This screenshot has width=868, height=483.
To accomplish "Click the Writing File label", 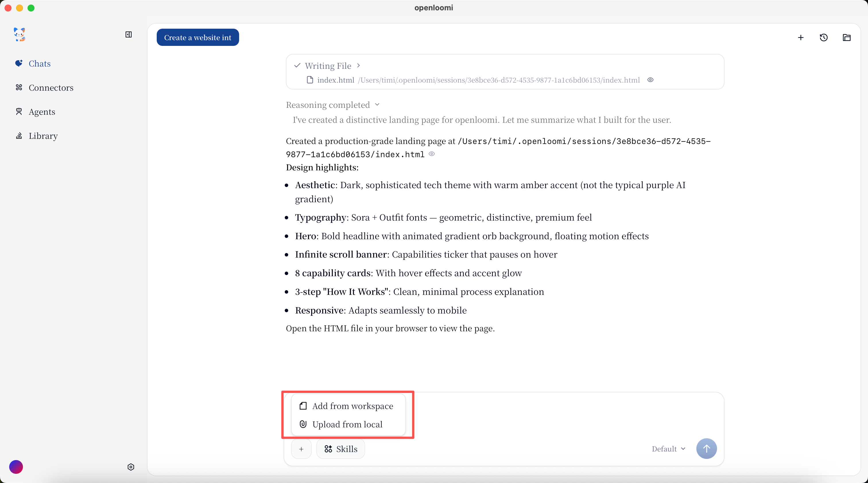I will tap(328, 66).
